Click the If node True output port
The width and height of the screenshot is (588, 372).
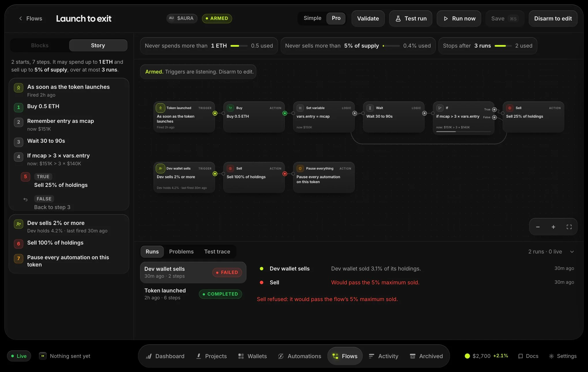494,110
